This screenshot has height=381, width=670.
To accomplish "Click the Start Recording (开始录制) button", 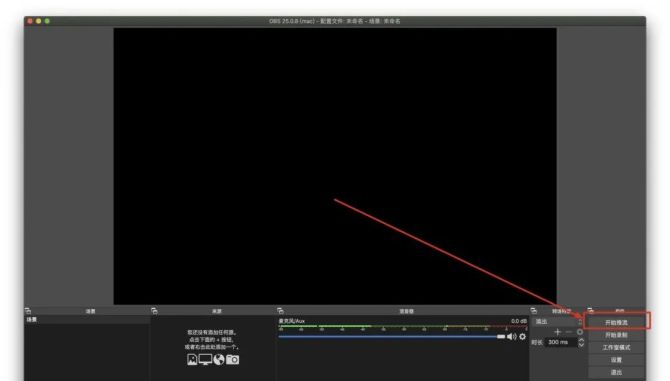I will click(x=616, y=335).
